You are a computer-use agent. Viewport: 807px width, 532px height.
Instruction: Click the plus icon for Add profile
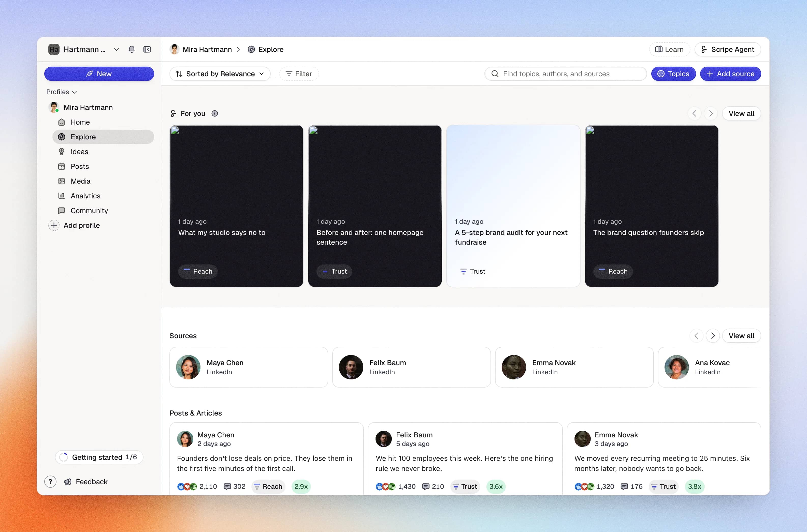tap(54, 225)
